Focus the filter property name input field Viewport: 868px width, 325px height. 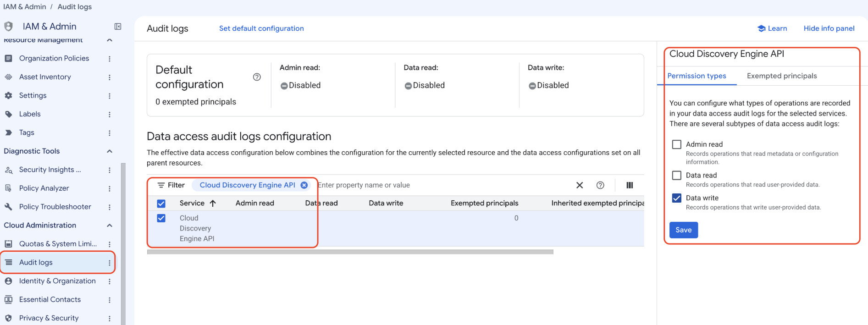(x=442, y=185)
